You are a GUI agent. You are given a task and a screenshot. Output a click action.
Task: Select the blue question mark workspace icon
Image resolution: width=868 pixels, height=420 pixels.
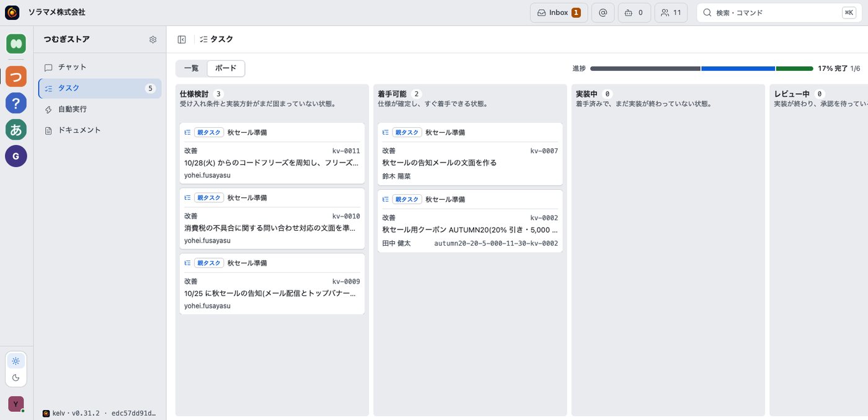click(16, 103)
